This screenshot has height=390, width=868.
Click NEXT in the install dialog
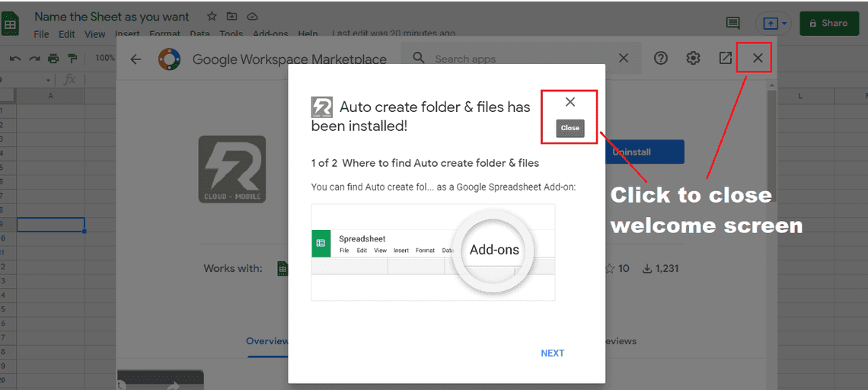(x=552, y=353)
